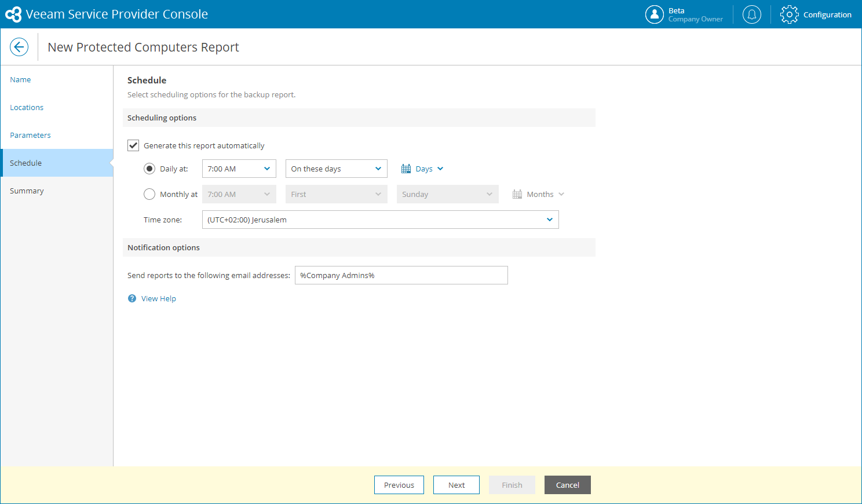
Task: Click the Scheduling options section header
Action: pos(359,118)
